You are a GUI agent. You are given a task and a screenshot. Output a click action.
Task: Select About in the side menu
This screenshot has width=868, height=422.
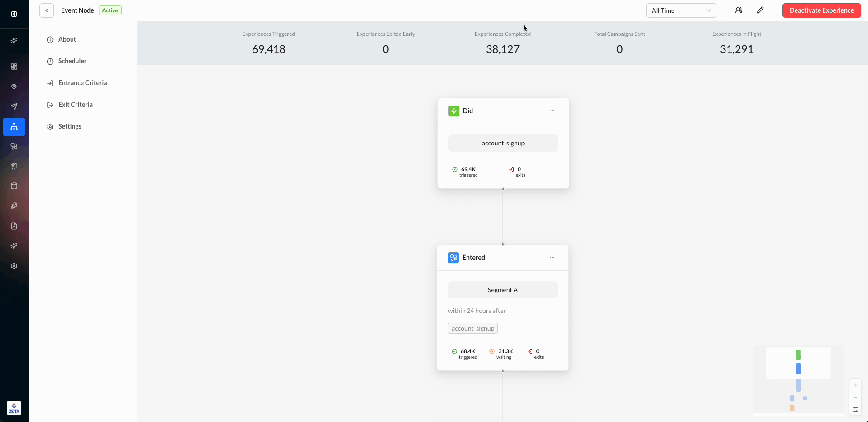67,39
